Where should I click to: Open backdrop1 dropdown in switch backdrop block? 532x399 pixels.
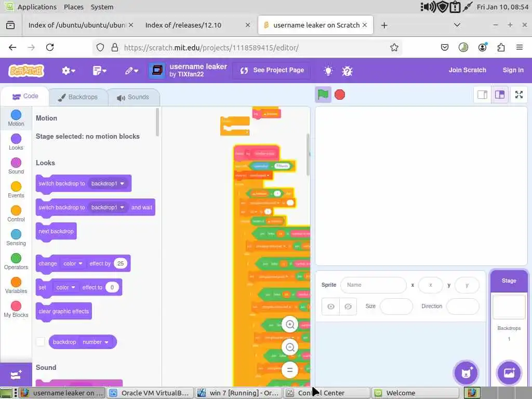107,183
